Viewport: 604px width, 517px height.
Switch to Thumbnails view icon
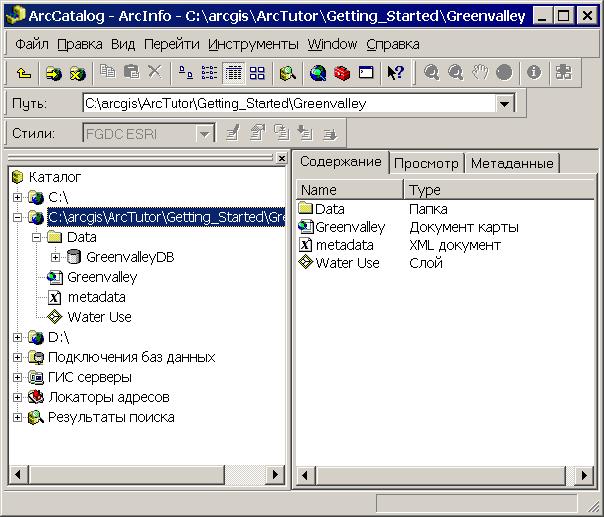point(257,72)
